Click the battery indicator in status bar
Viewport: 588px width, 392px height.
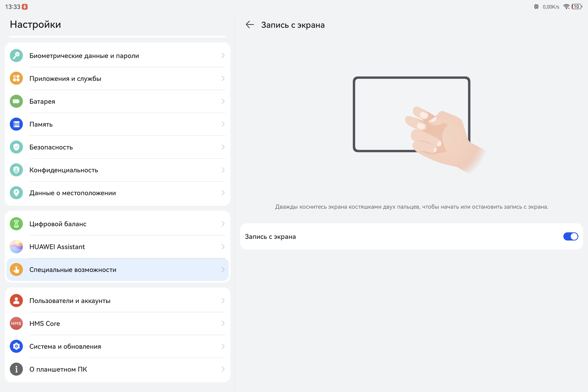tap(577, 7)
